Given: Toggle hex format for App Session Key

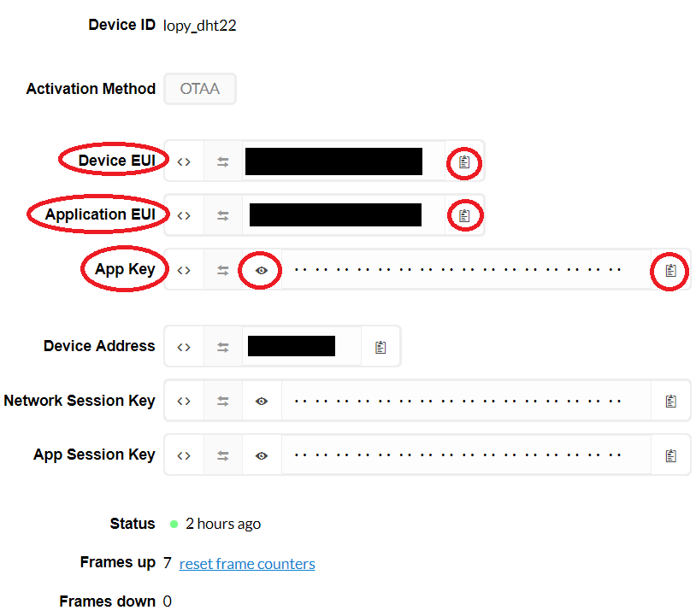Looking at the screenshot, I should pyautogui.click(x=184, y=455).
